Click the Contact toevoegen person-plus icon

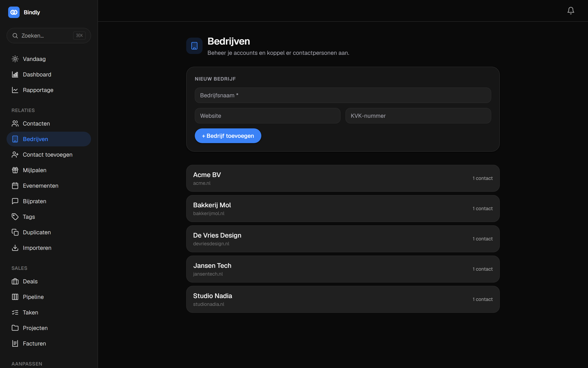click(x=15, y=155)
